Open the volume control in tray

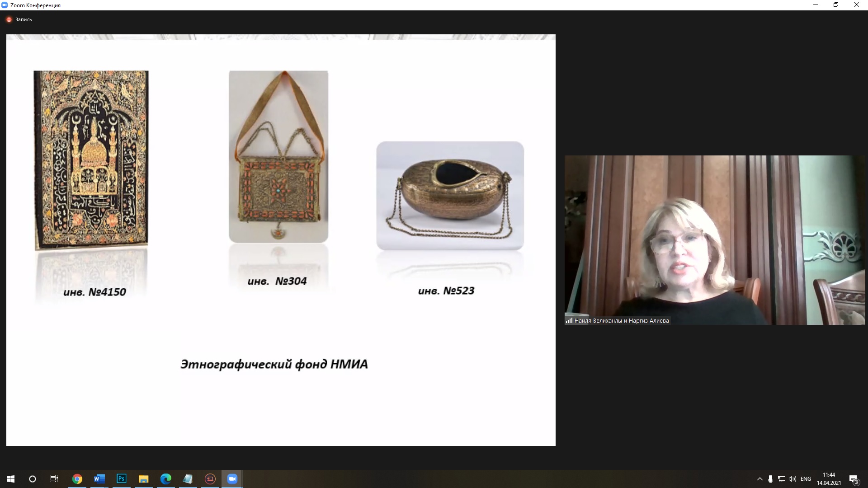point(793,479)
